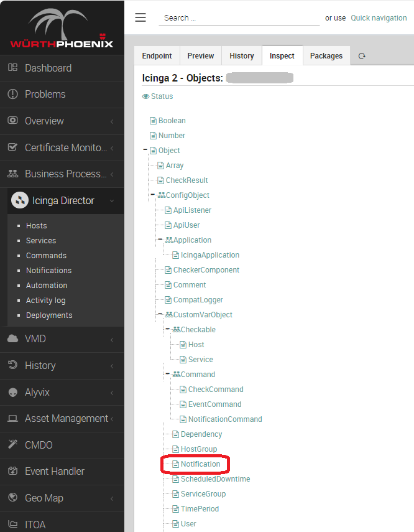Image resolution: width=414 pixels, height=532 pixels.
Task: Collapse the Icinga Director menu chevron
Action: click(x=112, y=201)
